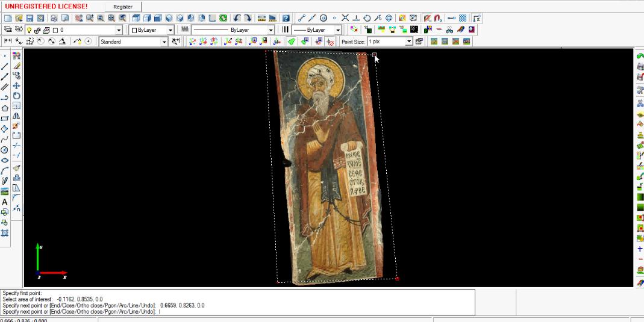Open the Point Size dropdown
The height and width of the screenshot is (322, 644).
point(409,42)
